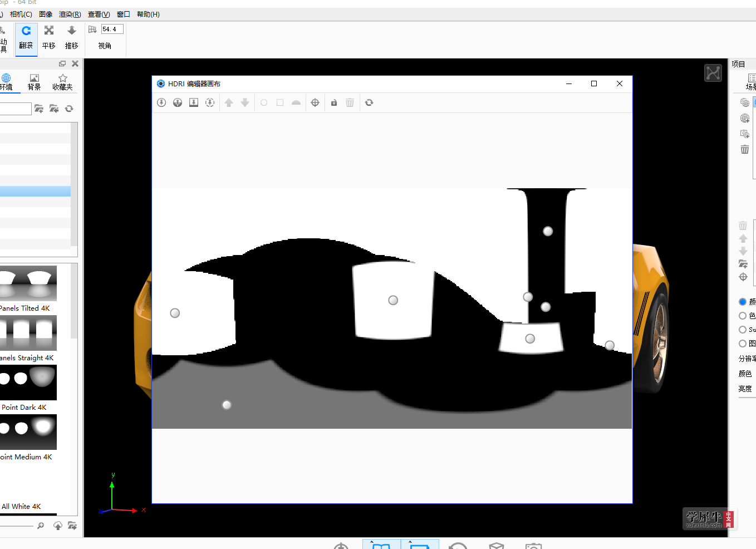Move pin down with the down arrow icon
The image size is (756, 549).
245,102
